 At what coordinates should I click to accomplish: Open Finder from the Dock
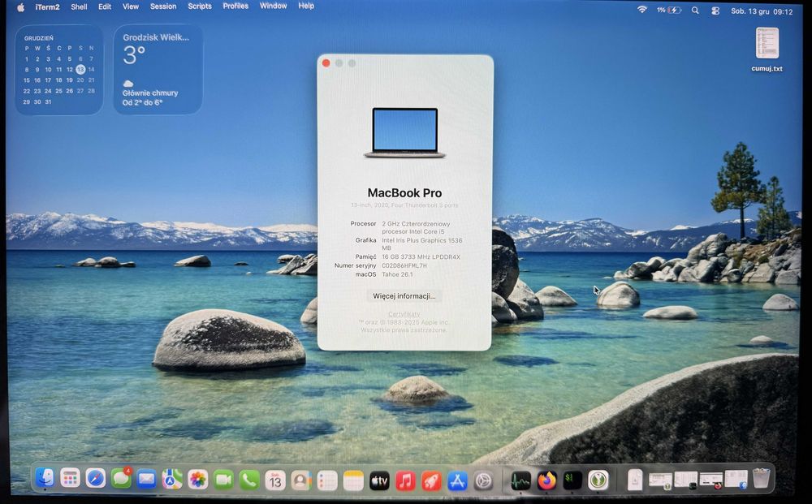point(45,478)
